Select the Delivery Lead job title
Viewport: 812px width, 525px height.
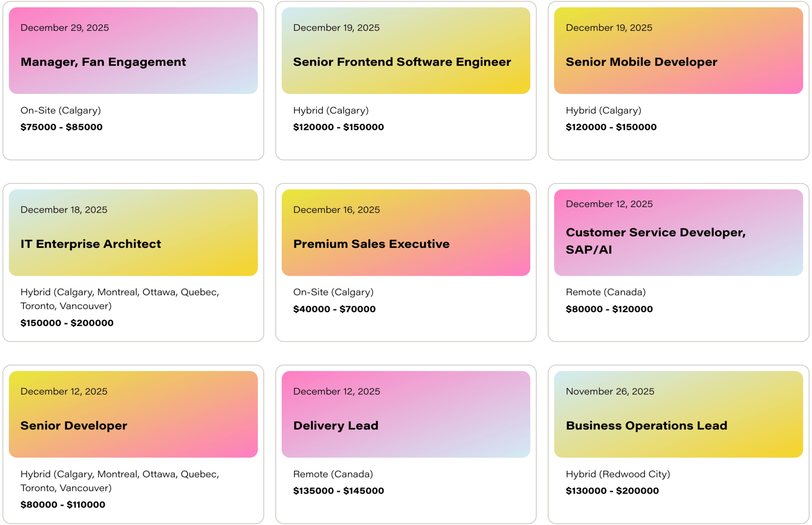335,426
